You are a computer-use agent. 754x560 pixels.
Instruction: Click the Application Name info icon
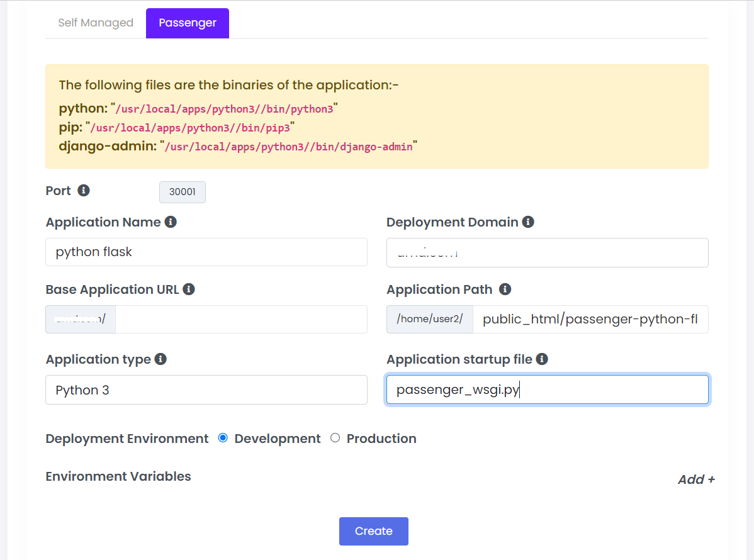point(171,222)
